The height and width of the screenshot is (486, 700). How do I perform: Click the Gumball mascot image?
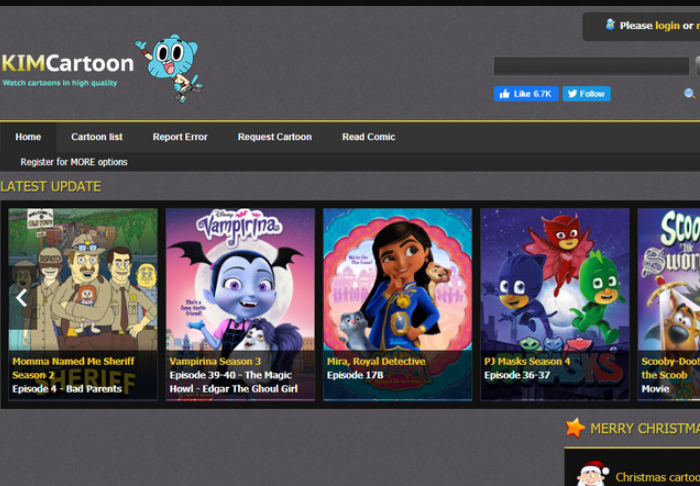[x=170, y=68]
